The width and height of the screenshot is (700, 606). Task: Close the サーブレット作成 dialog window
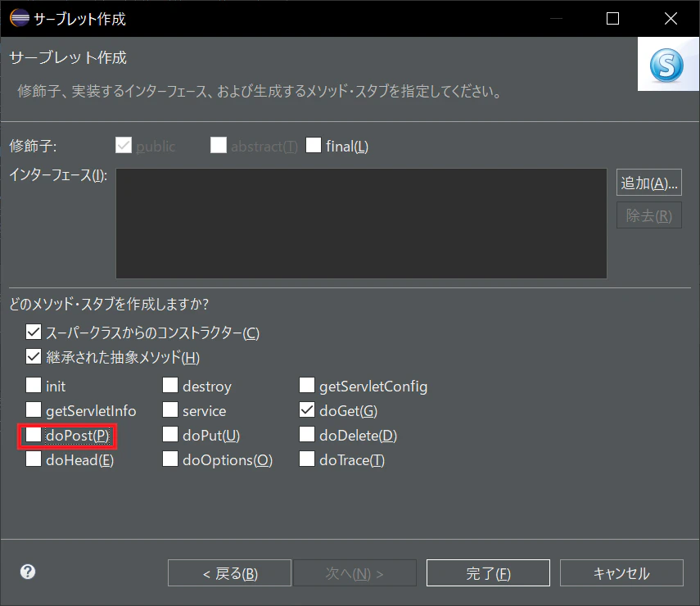(x=671, y=18)
